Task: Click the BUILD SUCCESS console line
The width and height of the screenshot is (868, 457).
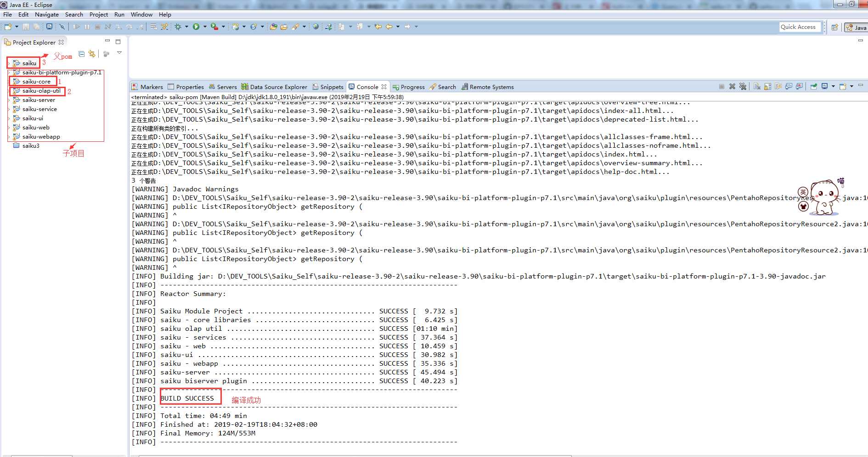Action: (187, 398)
